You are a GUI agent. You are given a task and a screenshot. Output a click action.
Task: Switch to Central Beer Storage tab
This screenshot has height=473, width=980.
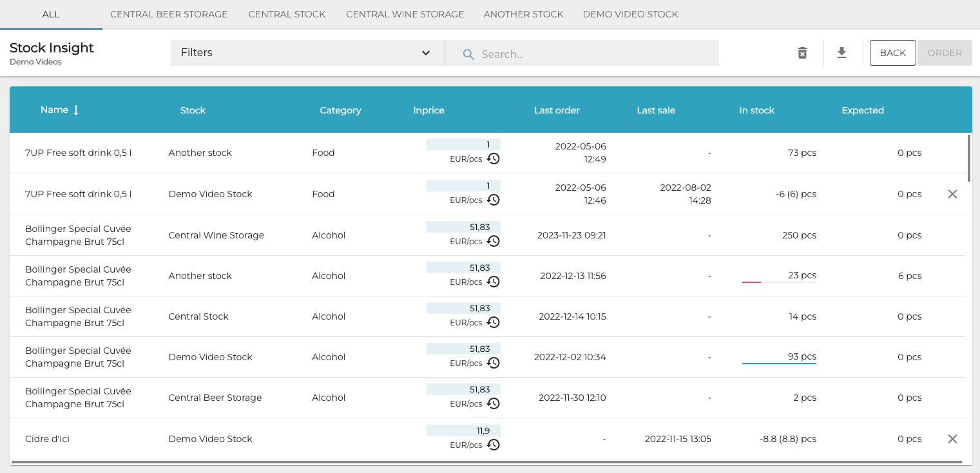[x=169, y=14]
